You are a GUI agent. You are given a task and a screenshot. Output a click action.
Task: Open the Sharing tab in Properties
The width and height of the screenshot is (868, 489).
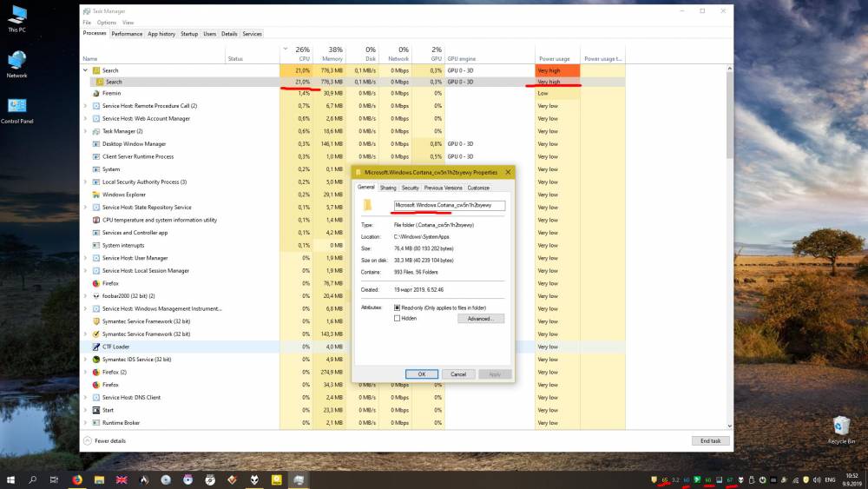coord(388,188)
